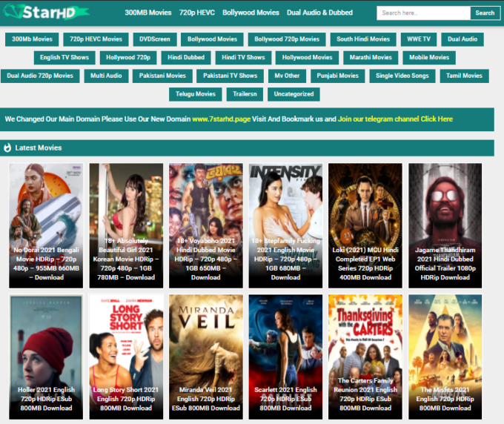Browse South Hindi Movies category

click(x=363, y=39)
